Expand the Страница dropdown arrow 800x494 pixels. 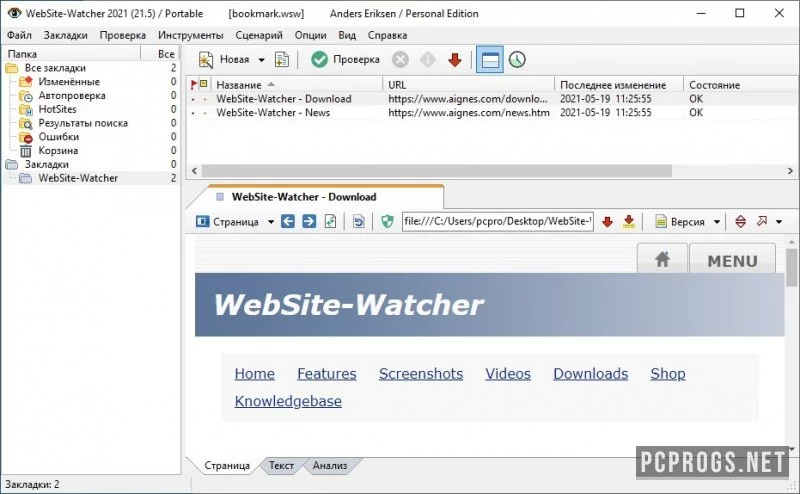click(x=271, y=222)
